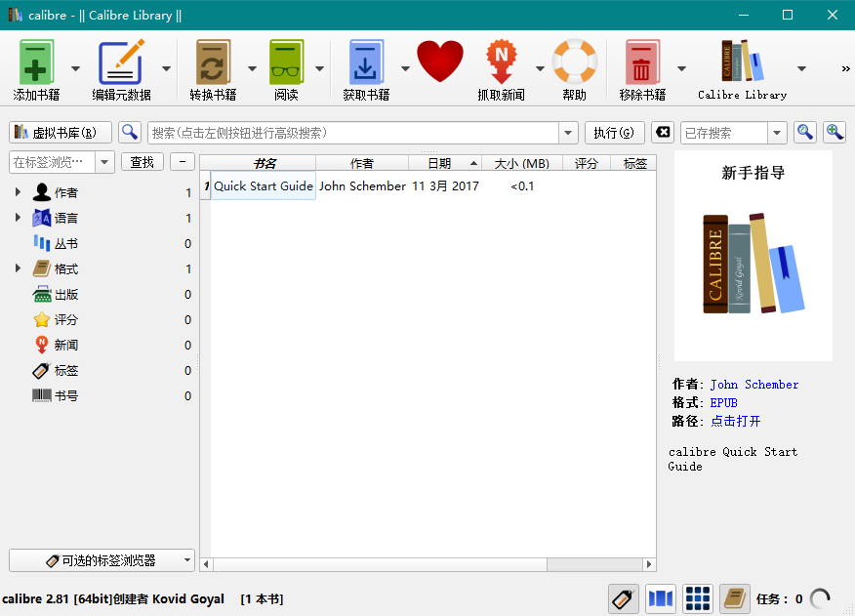Click horizontal scrollbar right arrow
855x616 pixels.
649,564
